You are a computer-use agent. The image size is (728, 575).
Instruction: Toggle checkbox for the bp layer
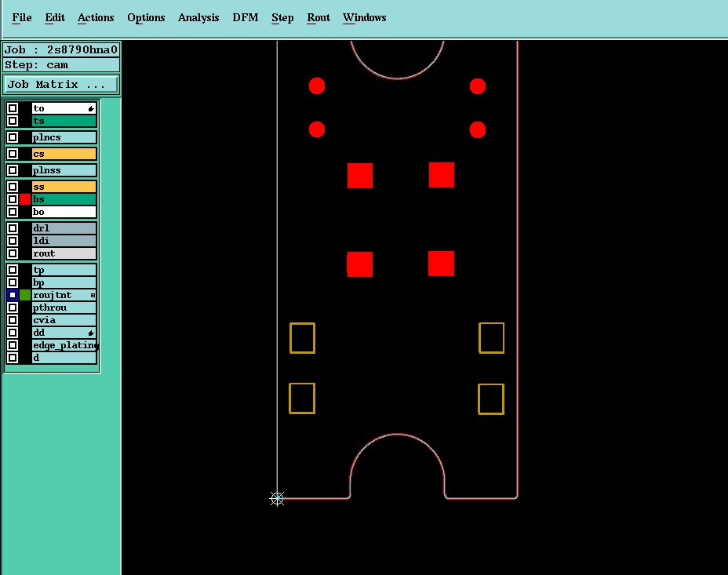[x=13, y=282]
